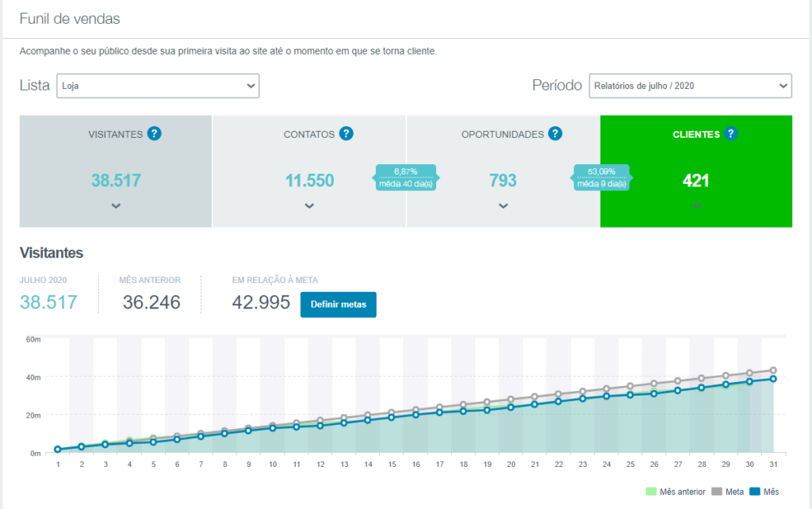Screen dimensions: 812x509
Task: Click the day 31 data point on chart
Action: [773, 379]
